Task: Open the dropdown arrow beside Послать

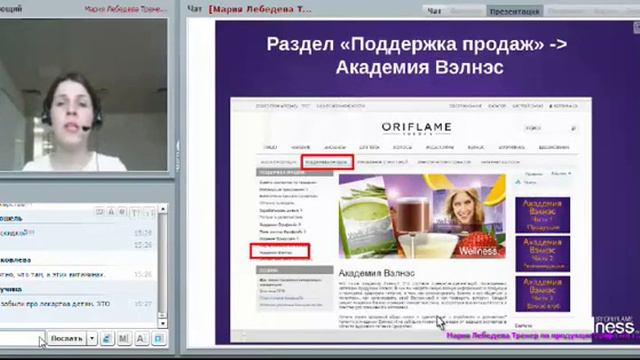Action: pyautogui.click(x=92, y=338)
